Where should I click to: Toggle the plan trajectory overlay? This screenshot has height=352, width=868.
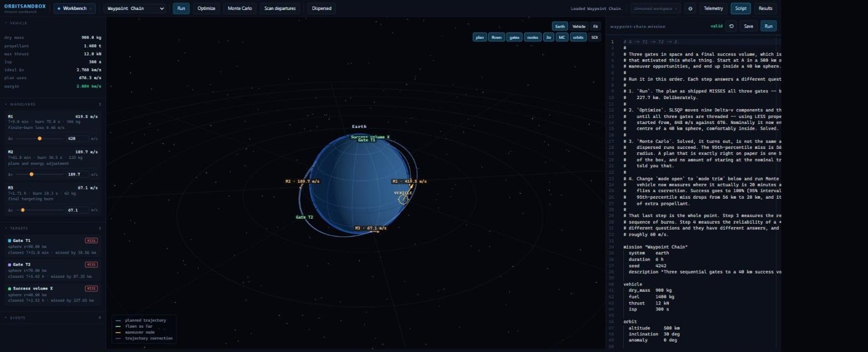[479, 37]
